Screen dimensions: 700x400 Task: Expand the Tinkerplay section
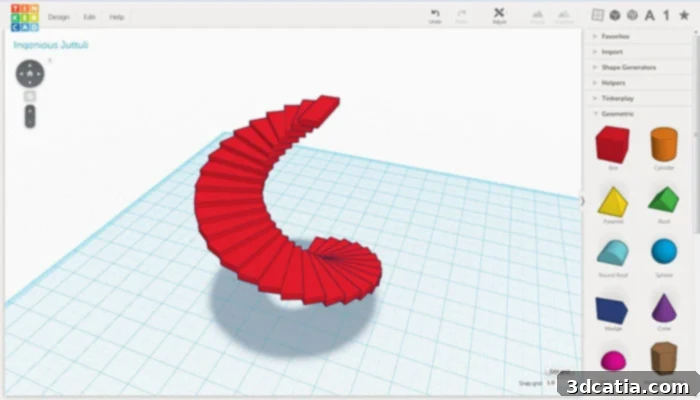[638, 98]
